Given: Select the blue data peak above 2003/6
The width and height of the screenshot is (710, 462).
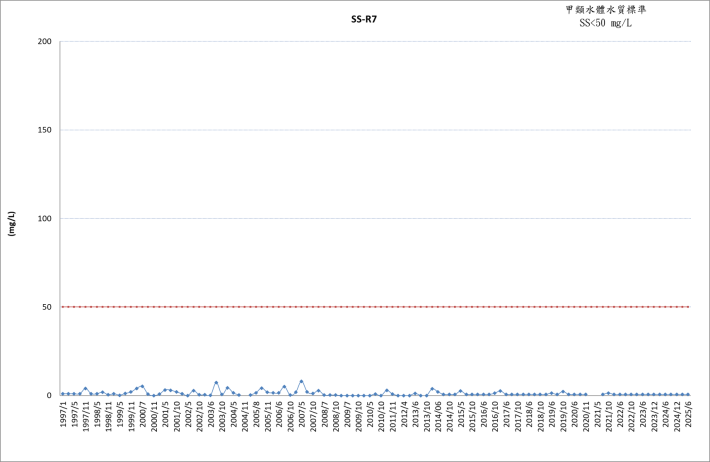Looking at the screenshot, I should click(216, 383).
